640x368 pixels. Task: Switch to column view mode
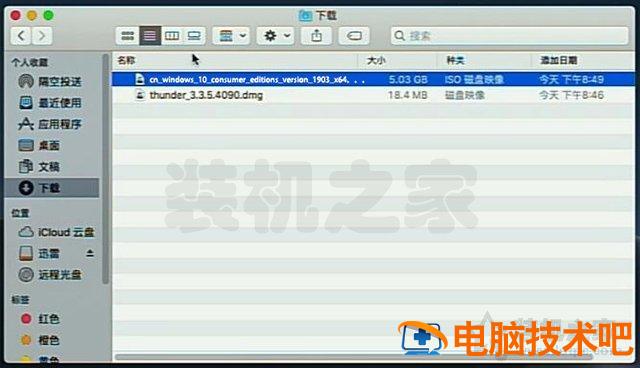(x=172, y=36)
